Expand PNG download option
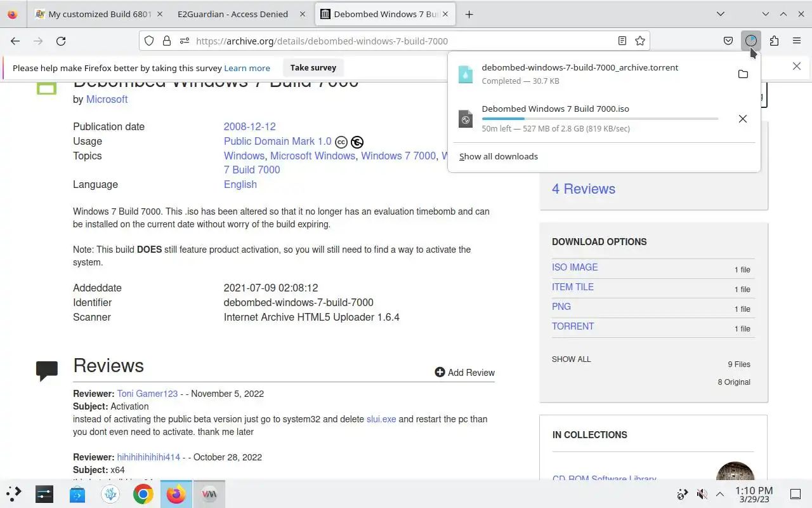 561,307
